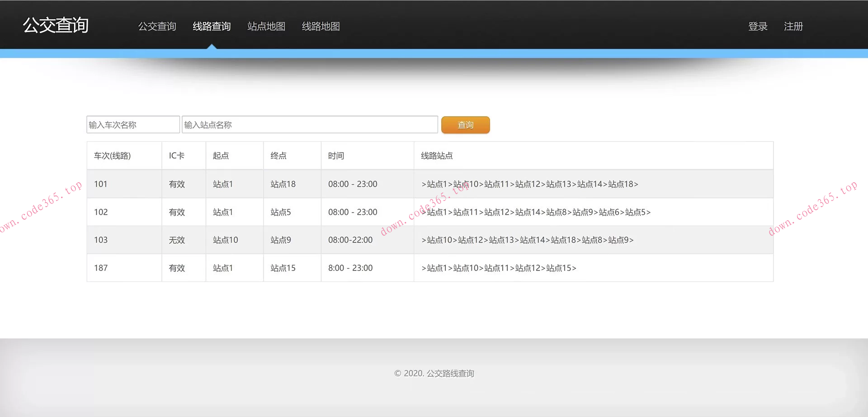
Task: Click the 线路站点 column header
Action: coord(437,156)
